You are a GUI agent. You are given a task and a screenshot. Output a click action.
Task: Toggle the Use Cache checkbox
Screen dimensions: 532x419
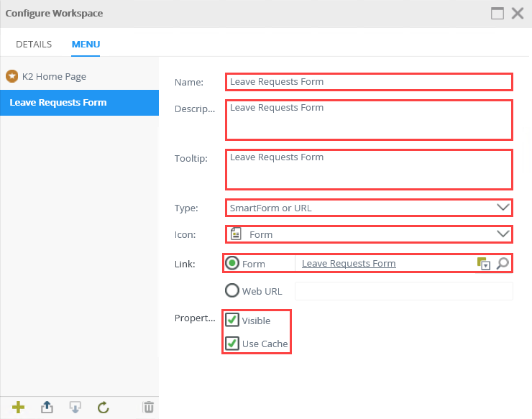click(232, 343)
